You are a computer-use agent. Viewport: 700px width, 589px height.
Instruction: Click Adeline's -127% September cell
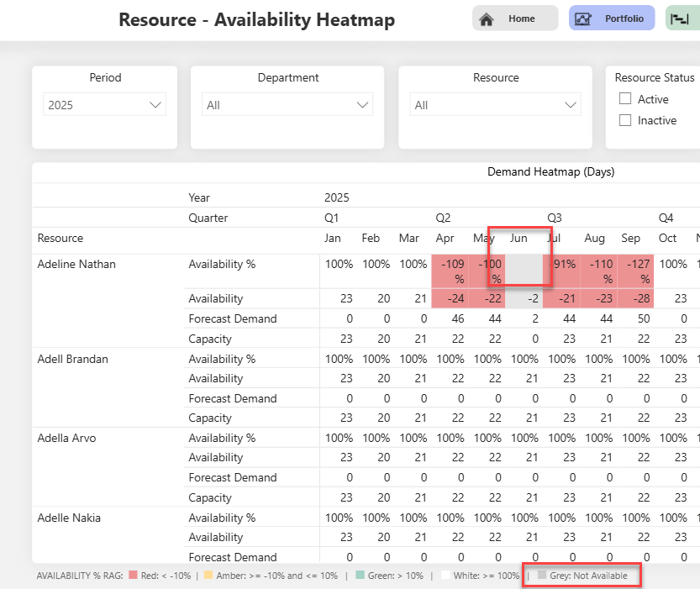click(x=635, y=271)
